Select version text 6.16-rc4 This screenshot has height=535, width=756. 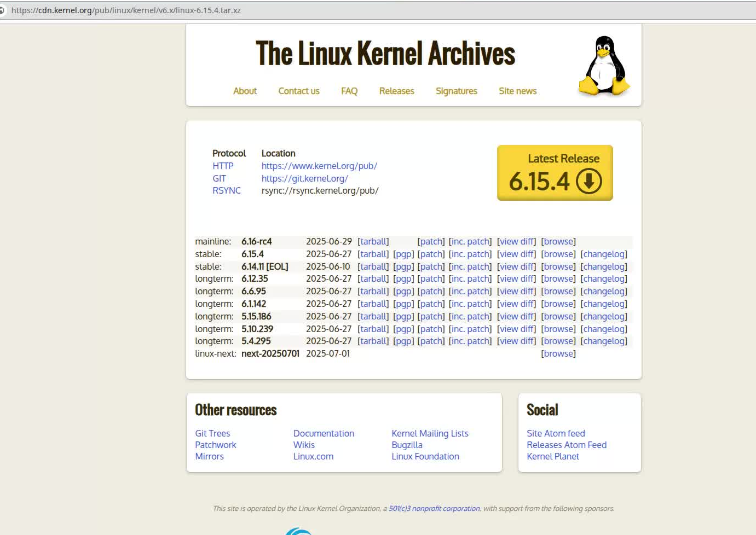click(x=257, y=241)
